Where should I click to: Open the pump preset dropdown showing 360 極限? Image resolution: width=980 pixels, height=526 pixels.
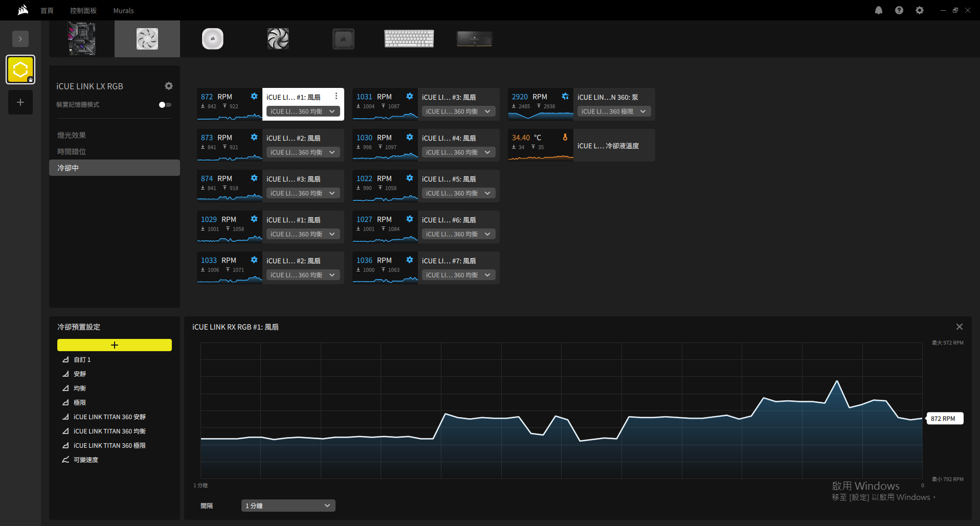click(614, 111)
